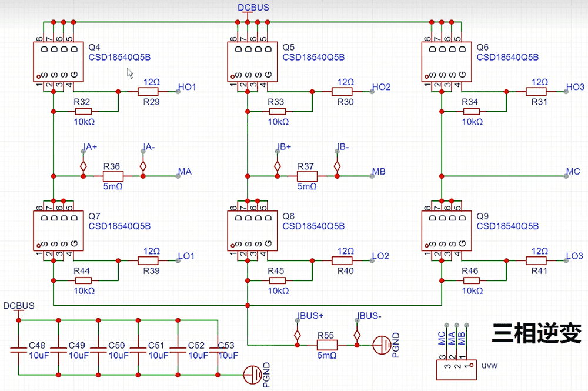588x391 pixels.
Task: Select the PGND ground symbol beside IBUS-
Action: coord(383,343)
